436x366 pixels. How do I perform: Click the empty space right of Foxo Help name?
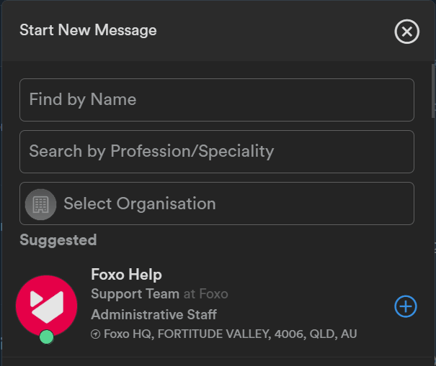click(273, 275)
